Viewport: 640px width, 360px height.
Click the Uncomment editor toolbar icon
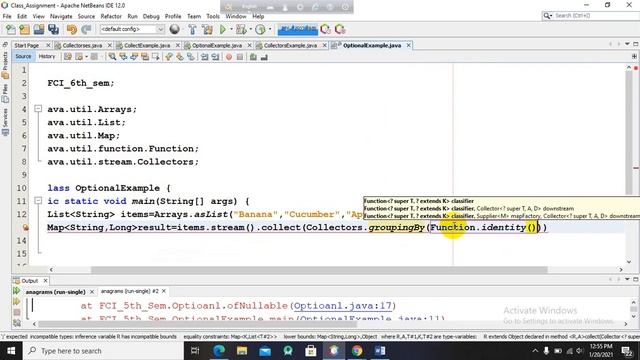[x=264, y=57]
